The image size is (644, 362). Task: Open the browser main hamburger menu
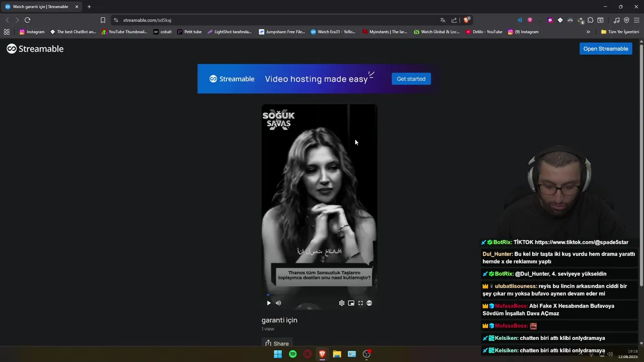(636, 20)
